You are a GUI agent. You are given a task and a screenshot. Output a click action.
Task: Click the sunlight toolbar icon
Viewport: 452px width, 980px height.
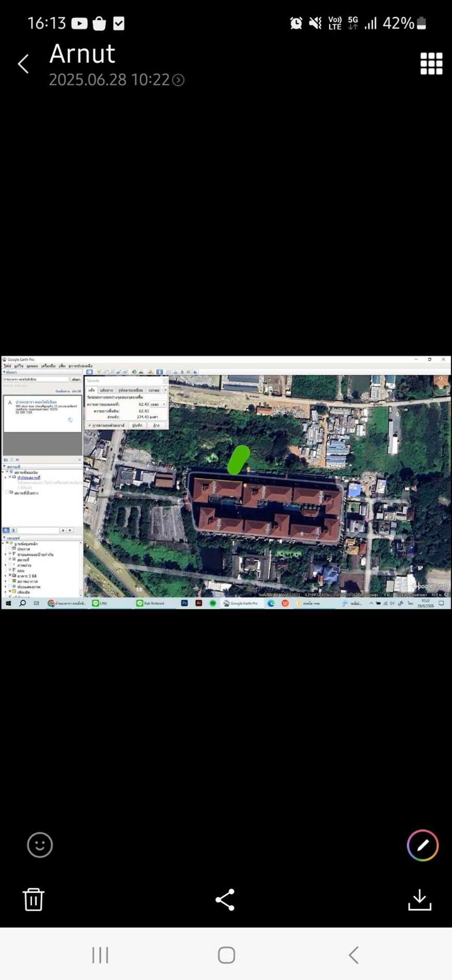141,372
